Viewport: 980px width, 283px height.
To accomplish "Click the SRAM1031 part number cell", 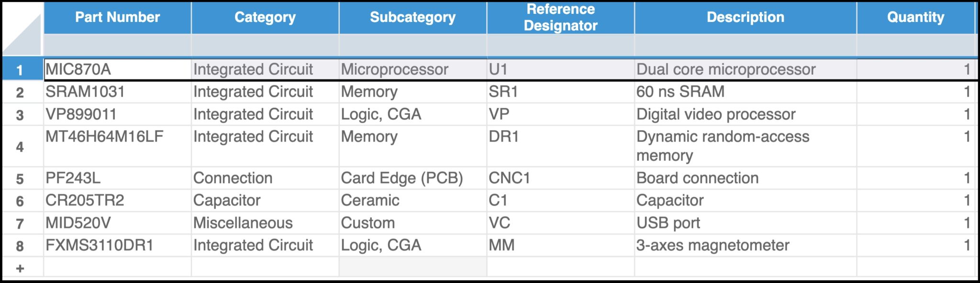I will point(117,91).
